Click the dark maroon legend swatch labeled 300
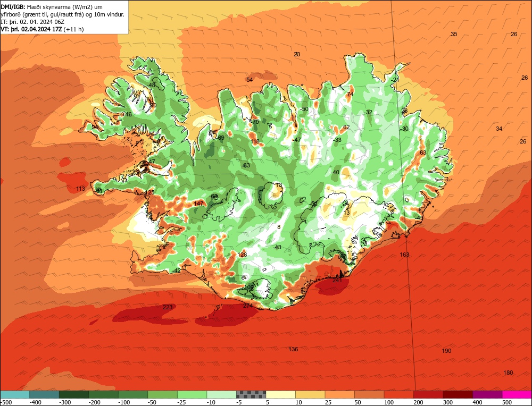The height and width of the screenshot is (406, 532). (458, 394)
